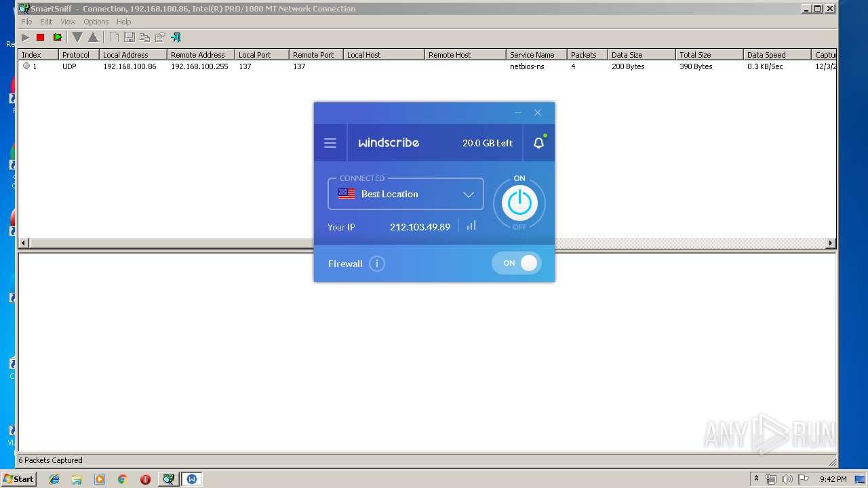Viewport: 868px width, 488px height.
Task: Click the 200 Bytes data size cell
Action: tap(628, 66)
